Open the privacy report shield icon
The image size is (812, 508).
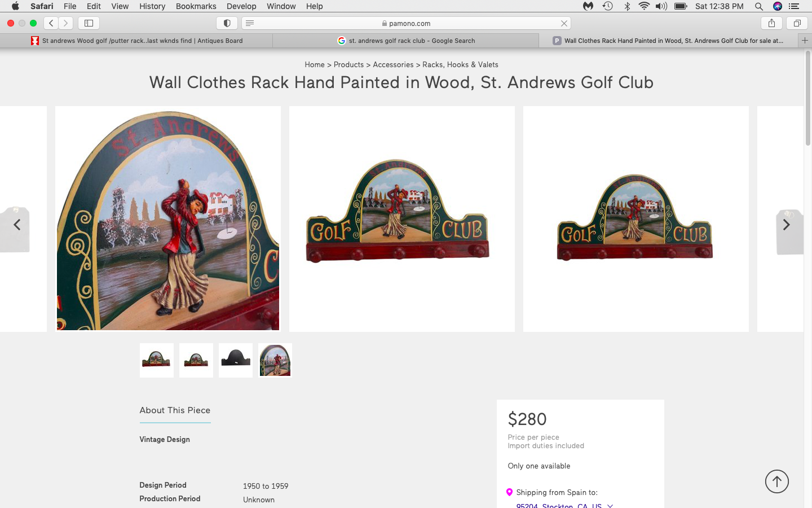[227, 23]
